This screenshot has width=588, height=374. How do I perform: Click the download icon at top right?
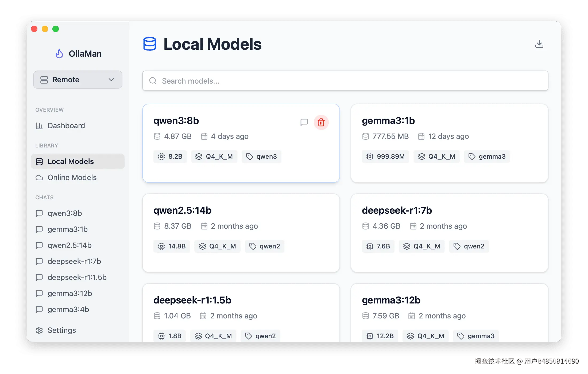pyautogui.click(x=539, y=44)
